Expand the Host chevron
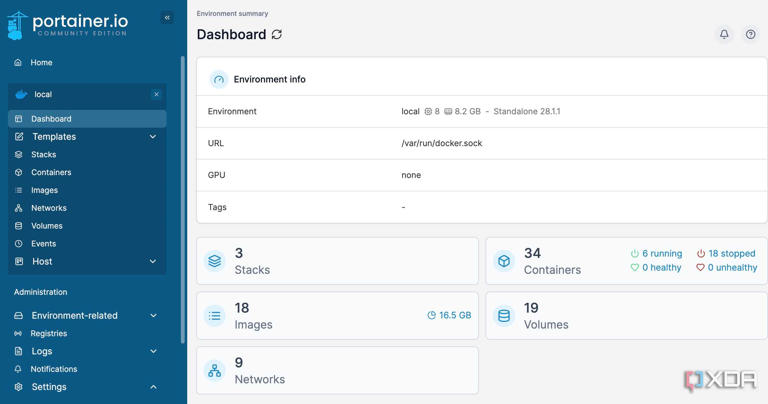768x404 pixels. (x=153, y=261)
